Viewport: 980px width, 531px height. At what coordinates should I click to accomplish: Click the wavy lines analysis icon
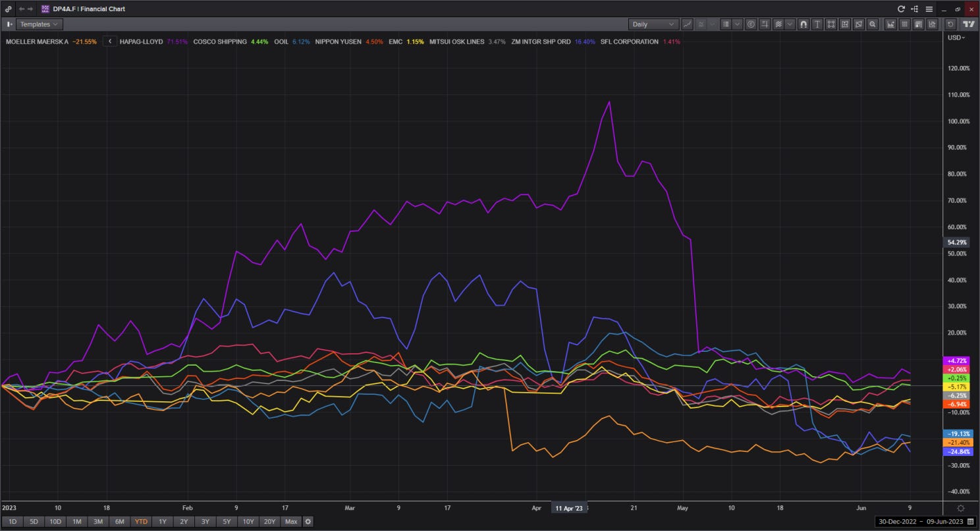(x=778, y=24)
